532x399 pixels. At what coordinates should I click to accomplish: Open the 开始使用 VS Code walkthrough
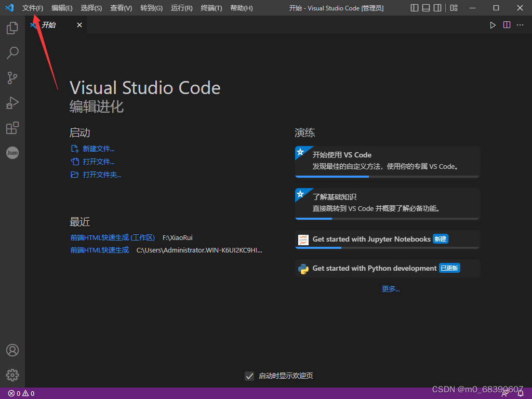387,162
